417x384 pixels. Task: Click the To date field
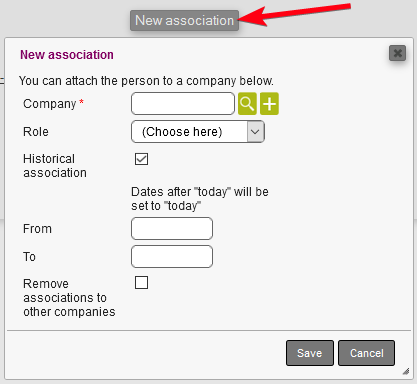[x=172, y=257]
